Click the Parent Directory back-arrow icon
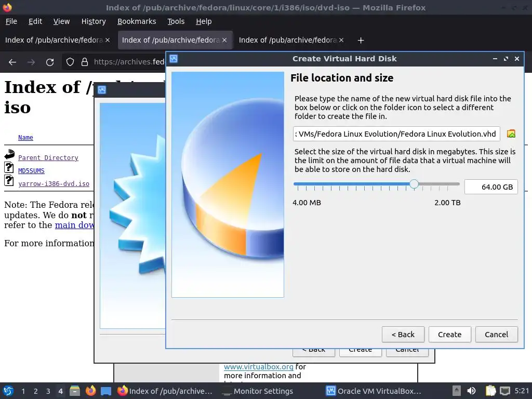 9,154
